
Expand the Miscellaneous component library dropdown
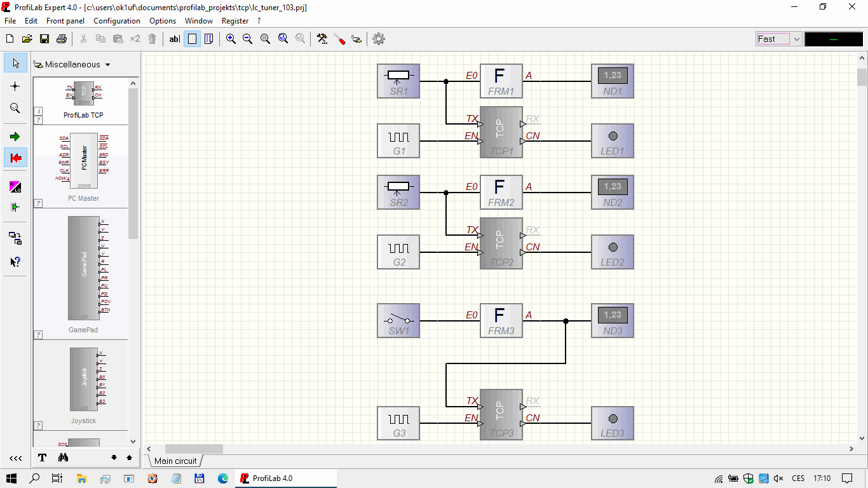click(107, 65)
